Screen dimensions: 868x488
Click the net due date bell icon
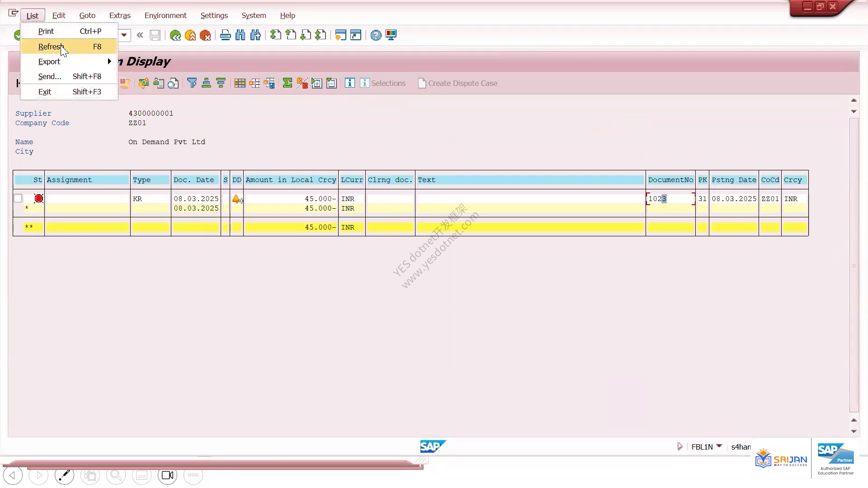[x=236, y=199]
